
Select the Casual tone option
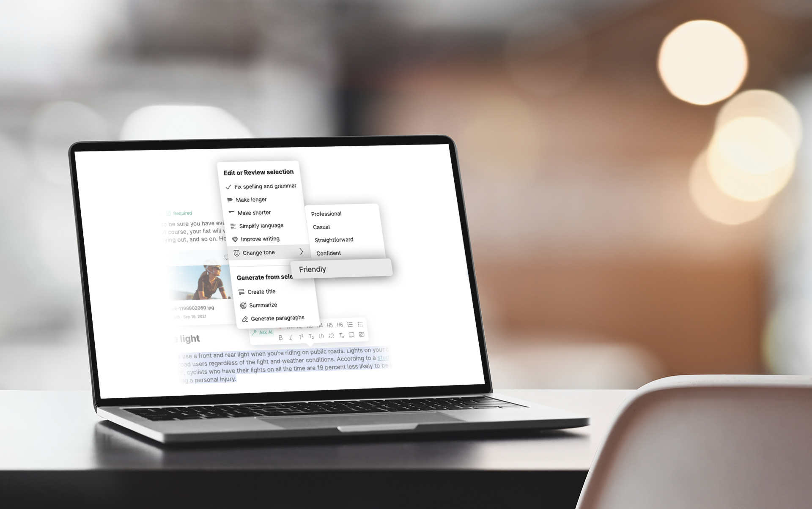tap(321, 226)
